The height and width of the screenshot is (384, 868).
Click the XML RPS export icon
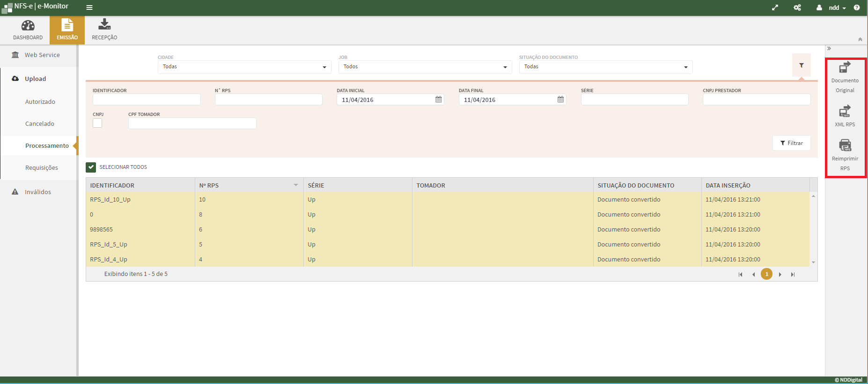coord(845,111)
